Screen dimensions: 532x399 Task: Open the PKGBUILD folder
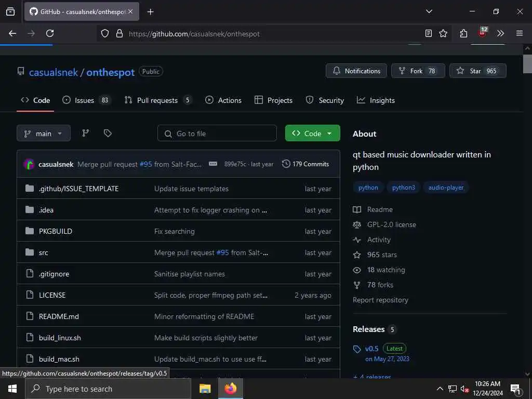pos(56,231)
